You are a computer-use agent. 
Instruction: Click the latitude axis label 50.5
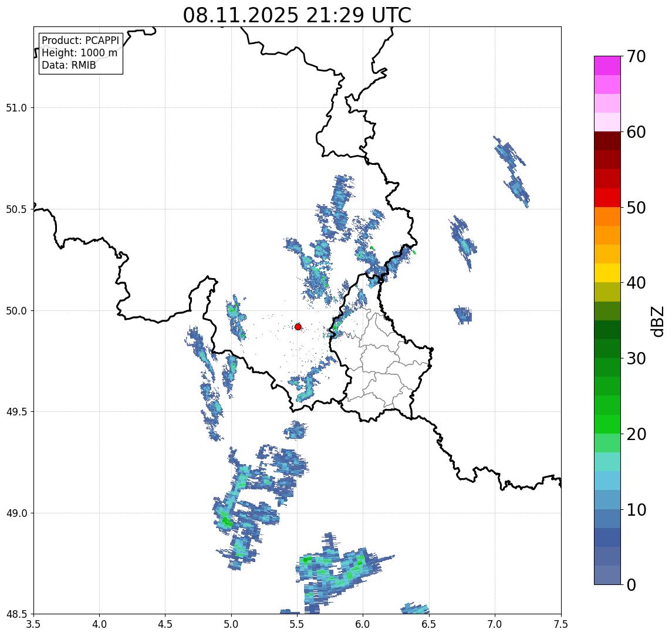pos(16,209)
